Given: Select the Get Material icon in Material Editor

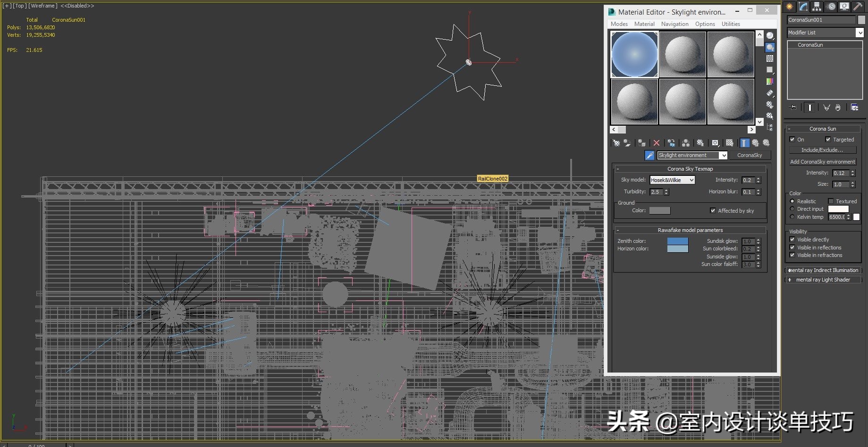Looking at the screenshot, I should (x=616, y=143).
